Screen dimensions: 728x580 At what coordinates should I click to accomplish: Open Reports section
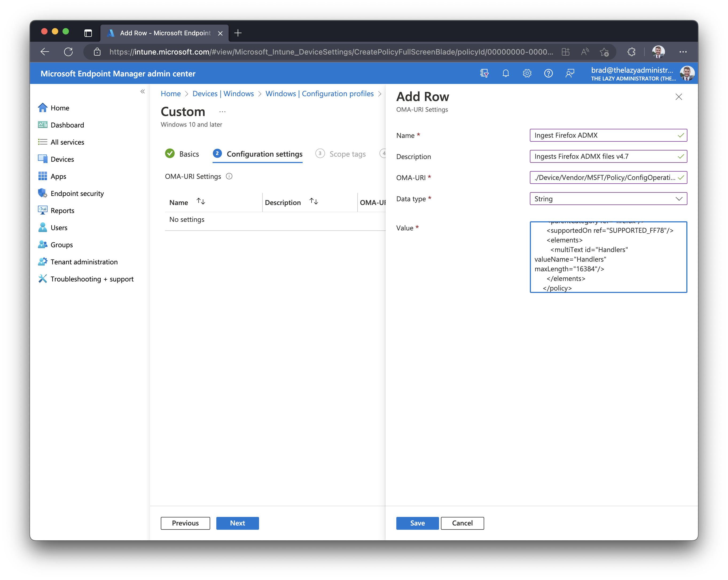click(56, 211)
